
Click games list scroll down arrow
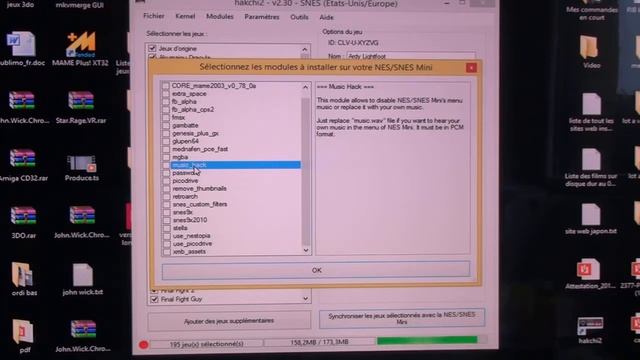coord(305,299)
